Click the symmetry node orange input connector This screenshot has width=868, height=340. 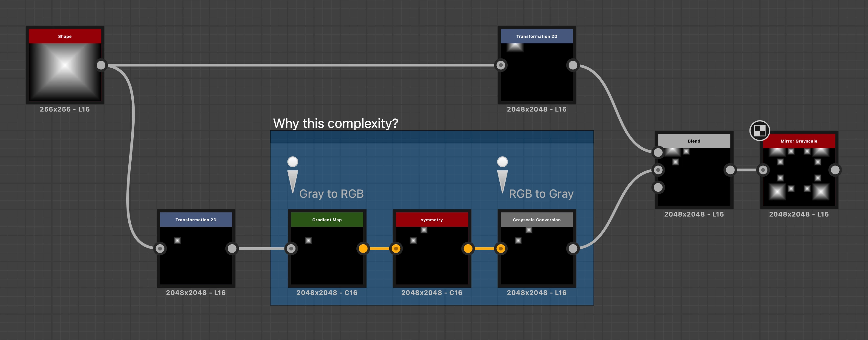[396, 248]
